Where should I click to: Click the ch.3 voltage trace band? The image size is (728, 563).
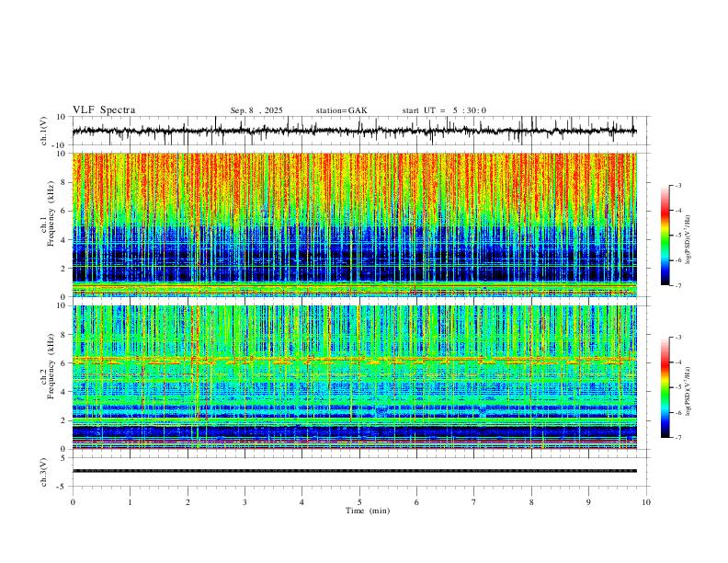coord(354,471)
